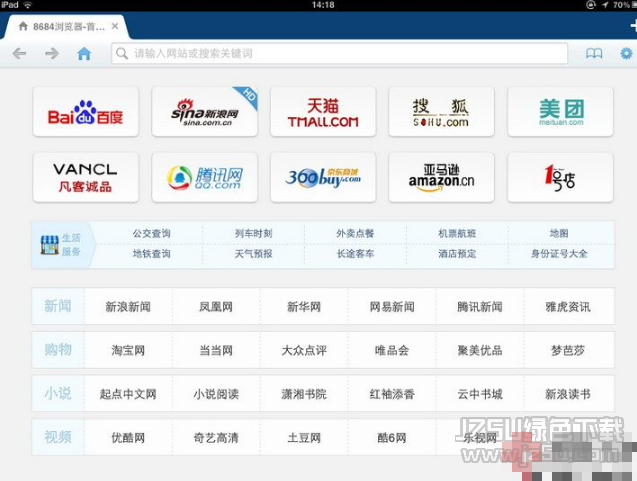637x481 pixels.
Task: Open 地图 link
Action: click(559, 234)
